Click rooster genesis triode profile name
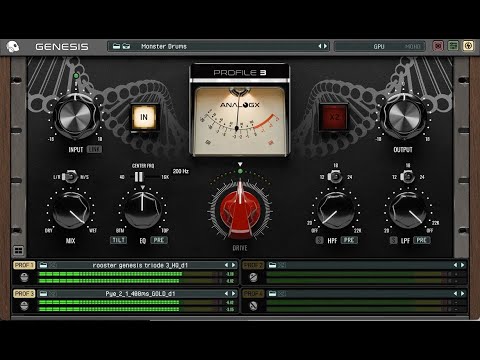Screen dimensions: 480x360 click(x=140, y=265)
